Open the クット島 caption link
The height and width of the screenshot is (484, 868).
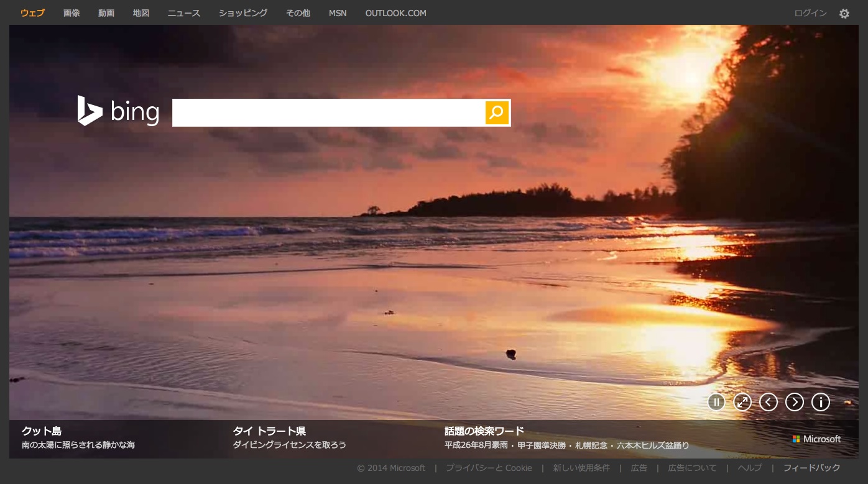[42, 431]
